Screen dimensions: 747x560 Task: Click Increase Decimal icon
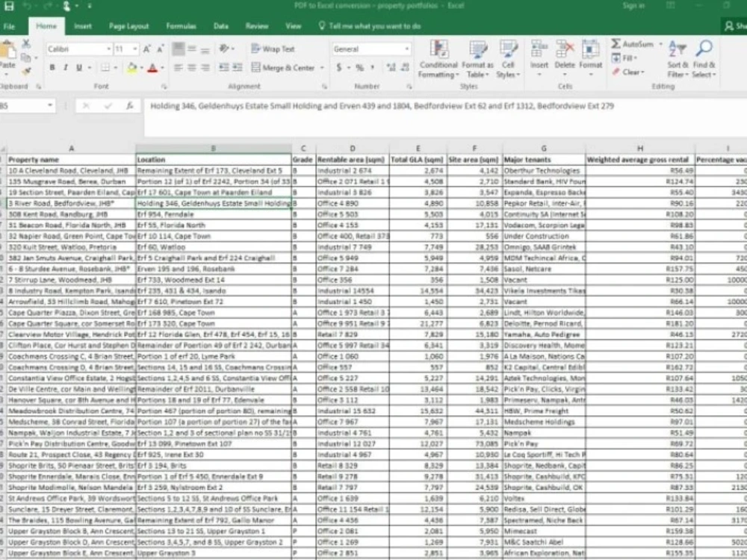click(391, 68)
